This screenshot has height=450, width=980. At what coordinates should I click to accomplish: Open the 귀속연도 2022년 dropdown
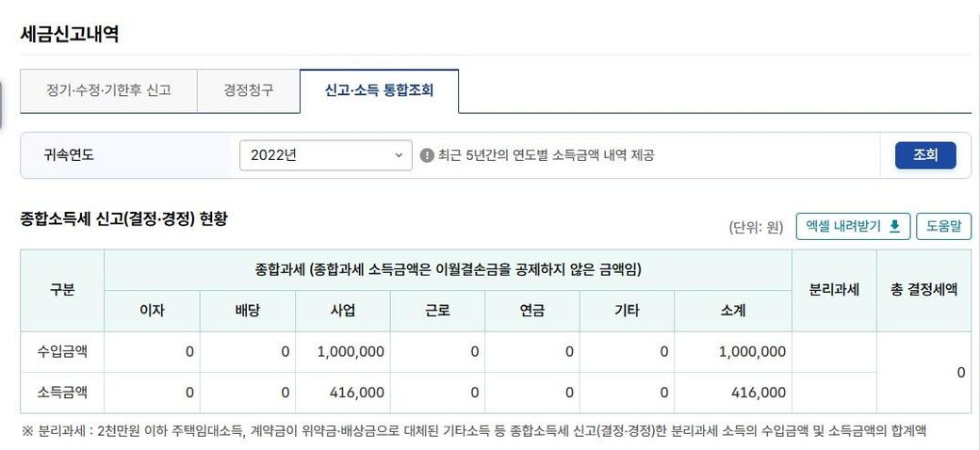point(325,155)
